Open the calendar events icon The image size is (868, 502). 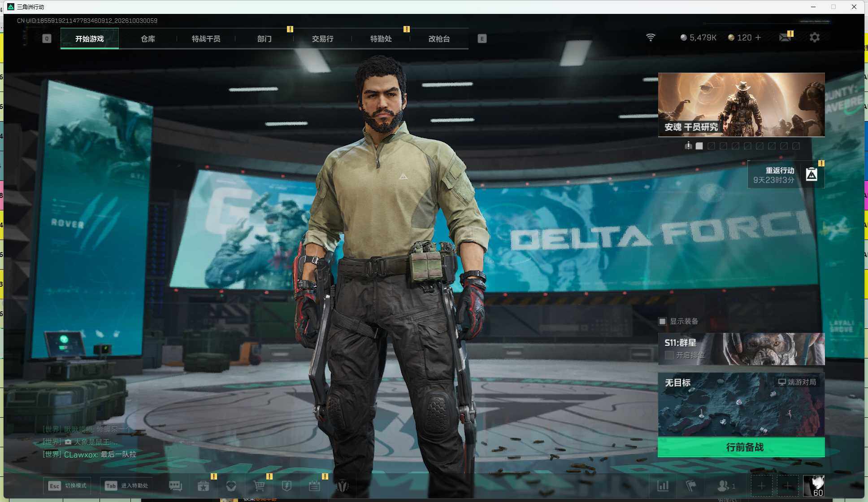(314, 486)
